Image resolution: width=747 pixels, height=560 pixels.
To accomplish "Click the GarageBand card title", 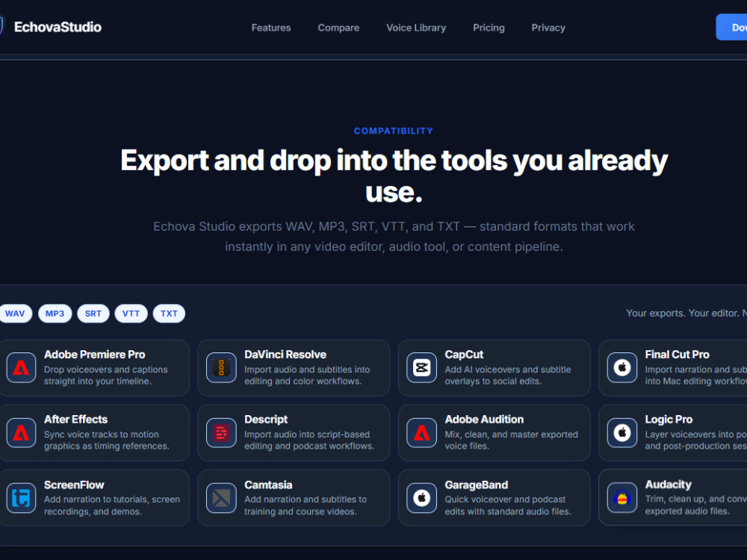I will pos(476,485).
